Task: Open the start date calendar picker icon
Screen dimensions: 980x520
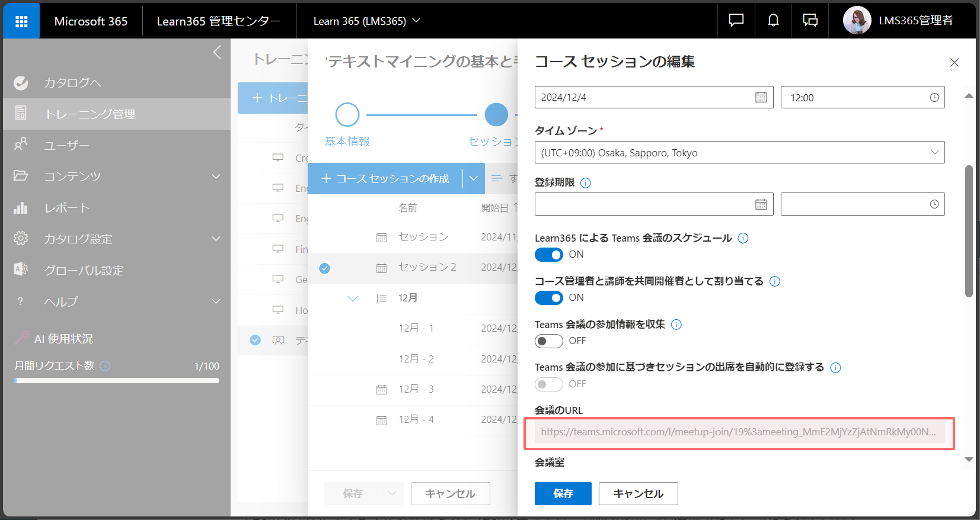Action: click(x=761, y=97)
